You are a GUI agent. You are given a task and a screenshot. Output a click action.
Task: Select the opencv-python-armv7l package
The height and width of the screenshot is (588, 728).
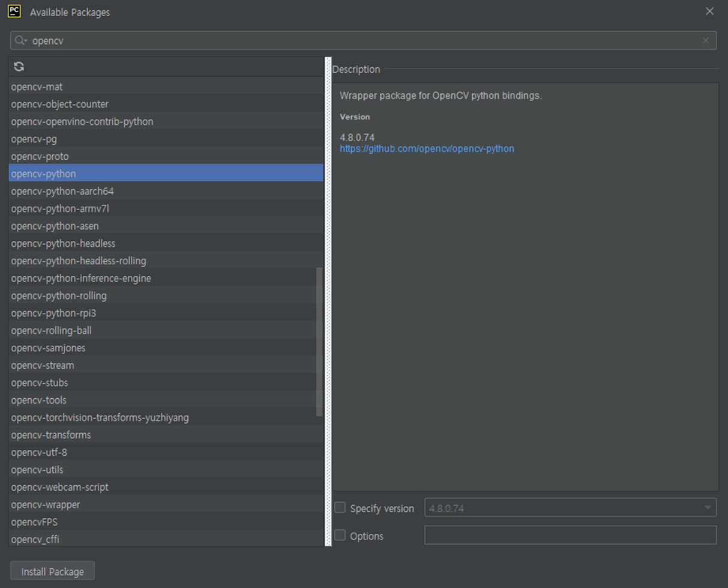[x=166, y=208]
